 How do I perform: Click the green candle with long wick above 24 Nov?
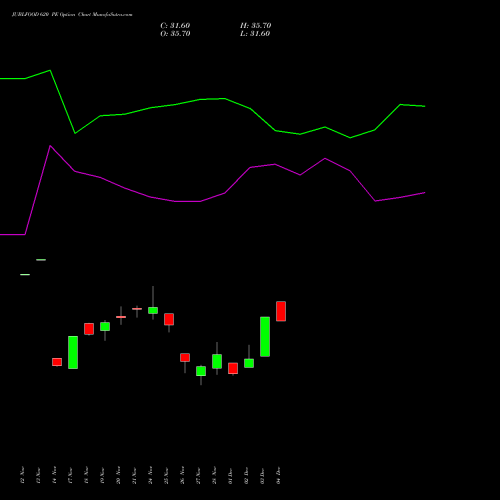pyautogui.click(x=153, y=310)
